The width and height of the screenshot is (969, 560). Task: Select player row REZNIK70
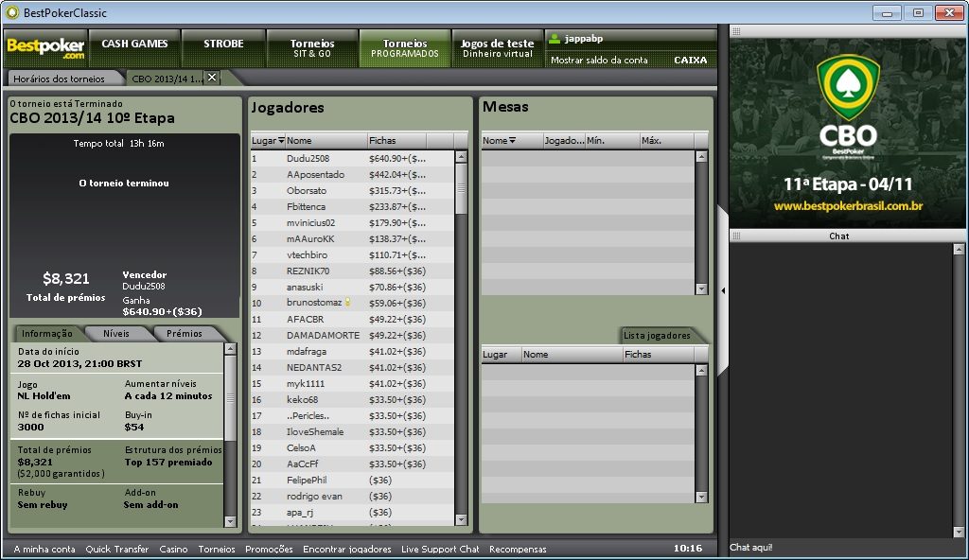(352, 271)
